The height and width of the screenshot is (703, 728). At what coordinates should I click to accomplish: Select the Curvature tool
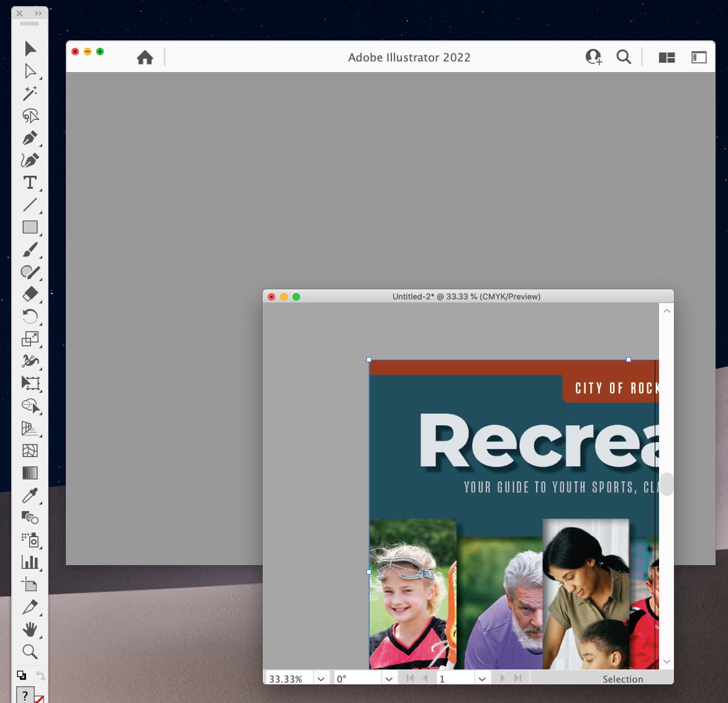30,160
